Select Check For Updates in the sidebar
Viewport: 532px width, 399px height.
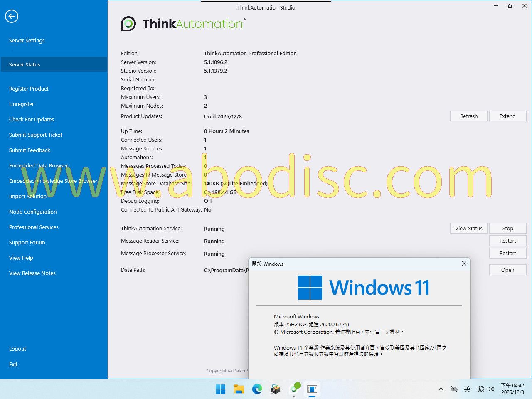[x=32, y=119]
